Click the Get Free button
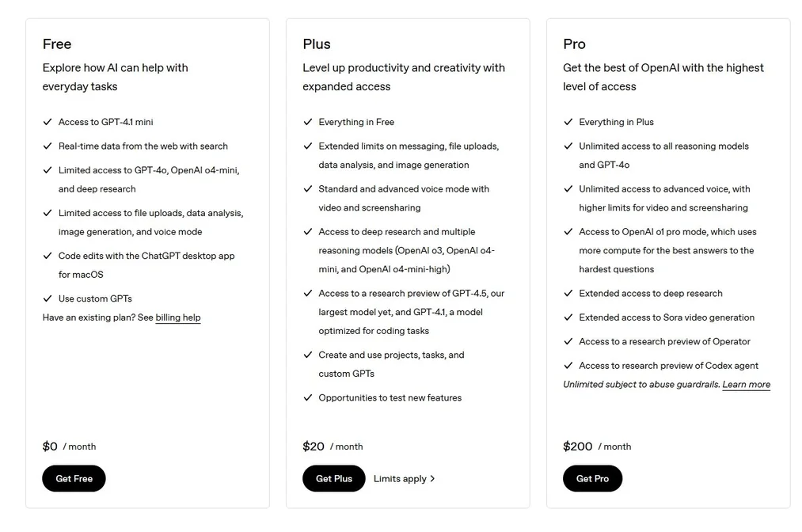Screen dimensions: 802x532 [74, 478]
